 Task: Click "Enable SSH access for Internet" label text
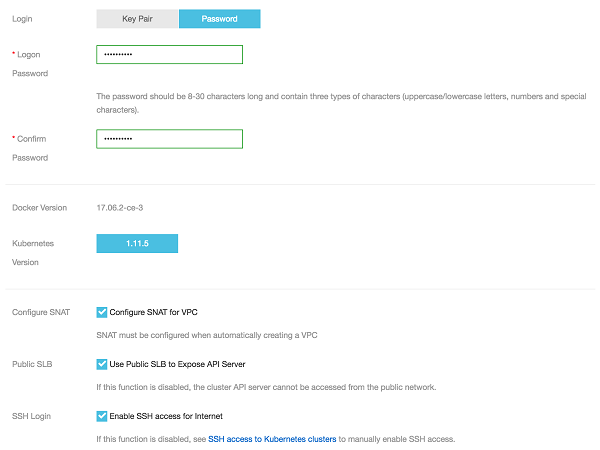[x=166, y=416]
